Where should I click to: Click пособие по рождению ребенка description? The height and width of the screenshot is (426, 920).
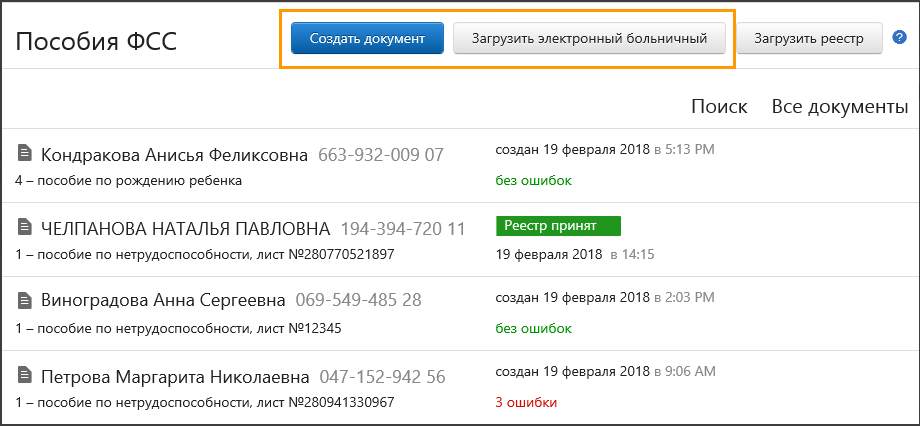129,181
